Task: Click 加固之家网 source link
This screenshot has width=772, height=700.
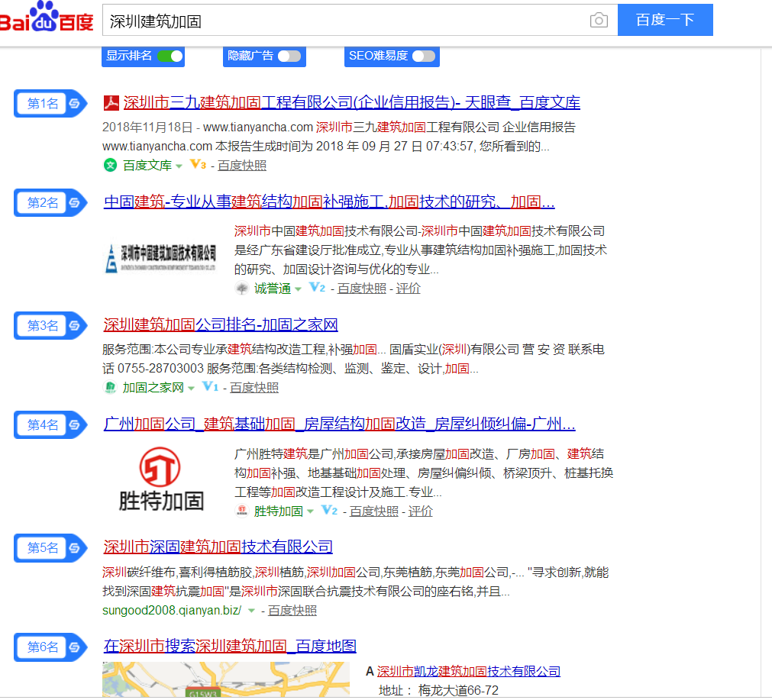Action: (153, 388)
